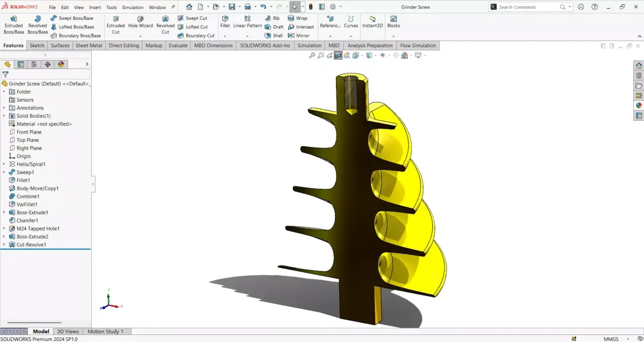Pick the Lofted Cut command
This screenshot has width=644, height=342.
tap(192, 27)
